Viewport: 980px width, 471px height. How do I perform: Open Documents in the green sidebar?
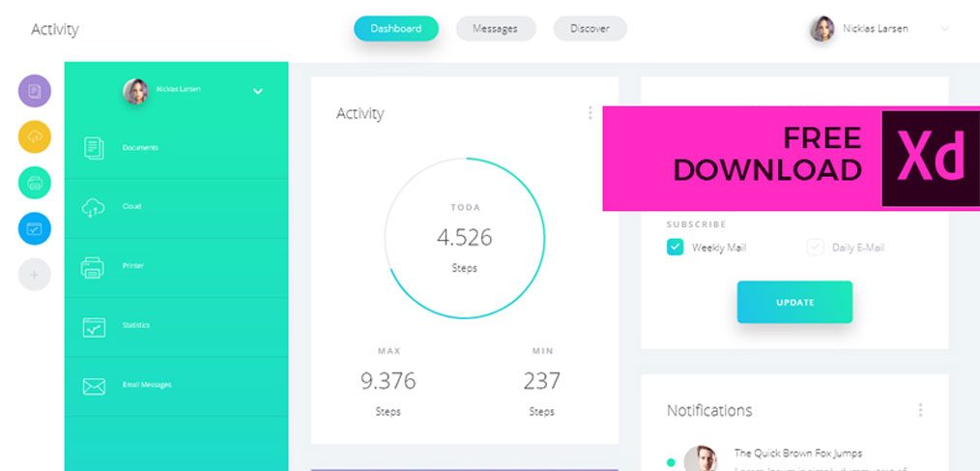pos(176,148)
